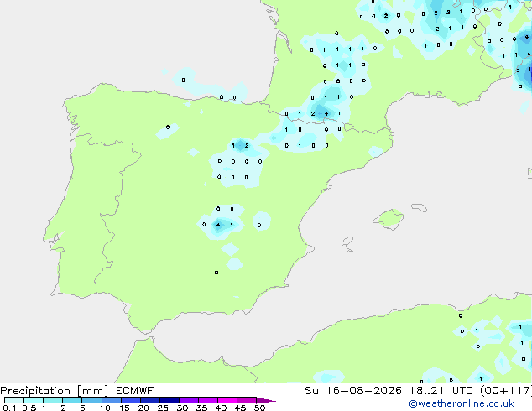Open the weatheronline.co.uk copyright link
The image size is (532, 411).
462,403
